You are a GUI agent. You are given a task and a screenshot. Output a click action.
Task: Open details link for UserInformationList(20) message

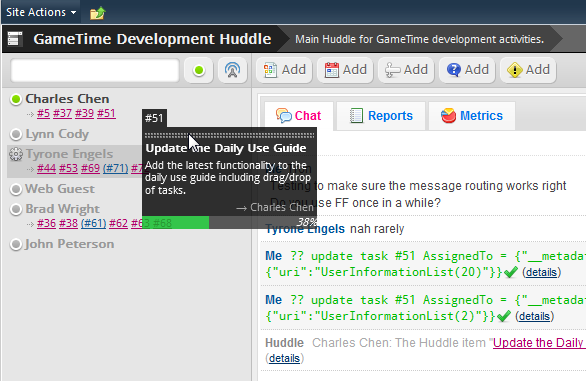[x=542, y=272]
